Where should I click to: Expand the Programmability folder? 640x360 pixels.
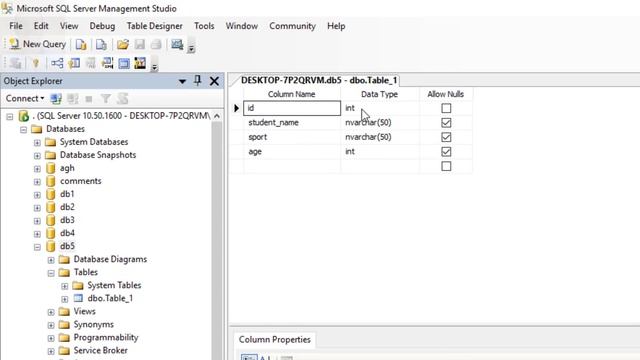(x=51, y=338)
